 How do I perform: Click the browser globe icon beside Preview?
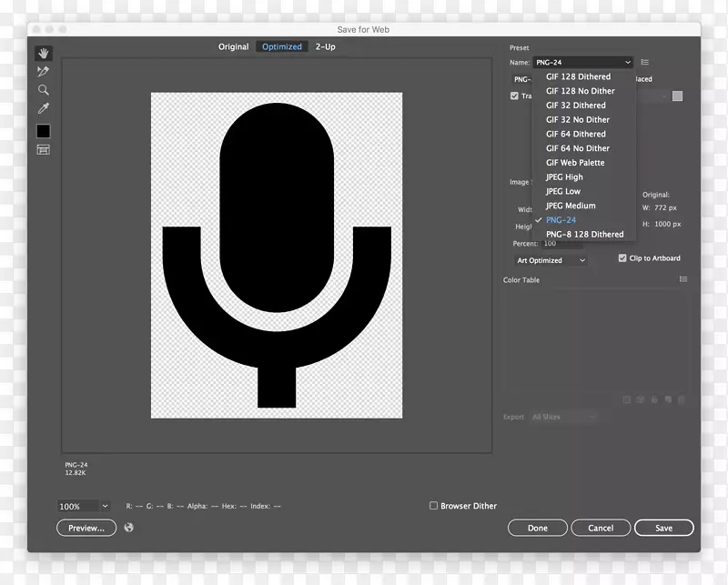pyautogui.click(x=129, y=528)
